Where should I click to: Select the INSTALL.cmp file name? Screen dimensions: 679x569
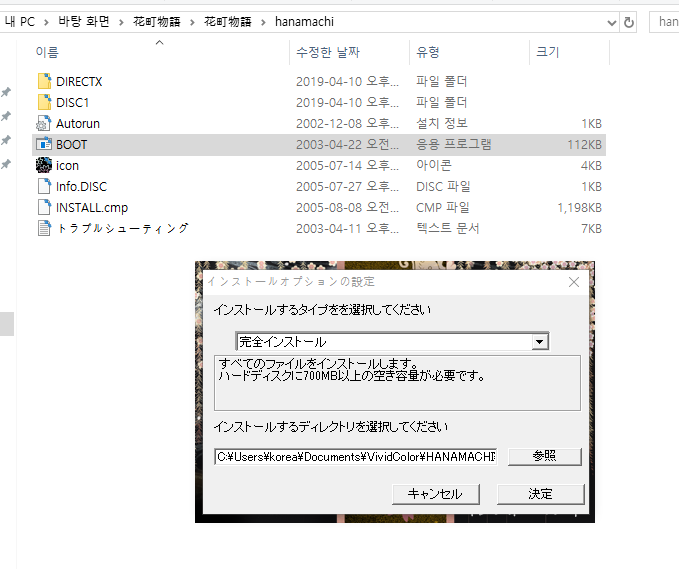pyautogui.click(x=92, y=207)
